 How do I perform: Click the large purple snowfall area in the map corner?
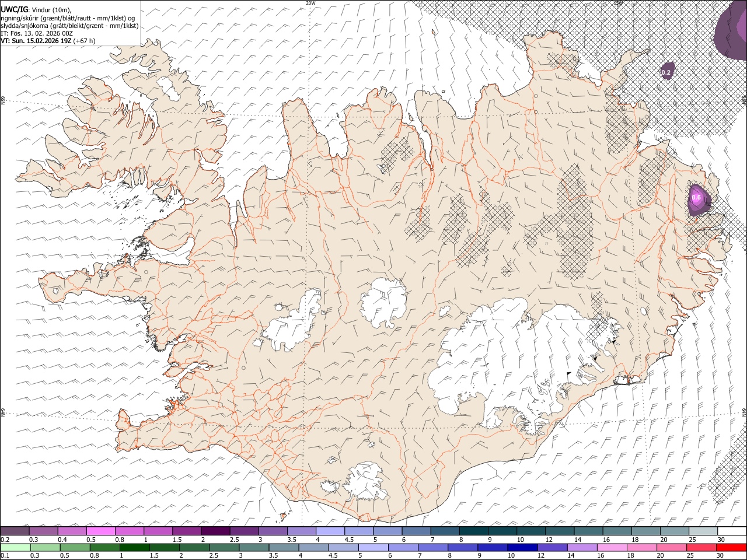(x=732, y=30)
